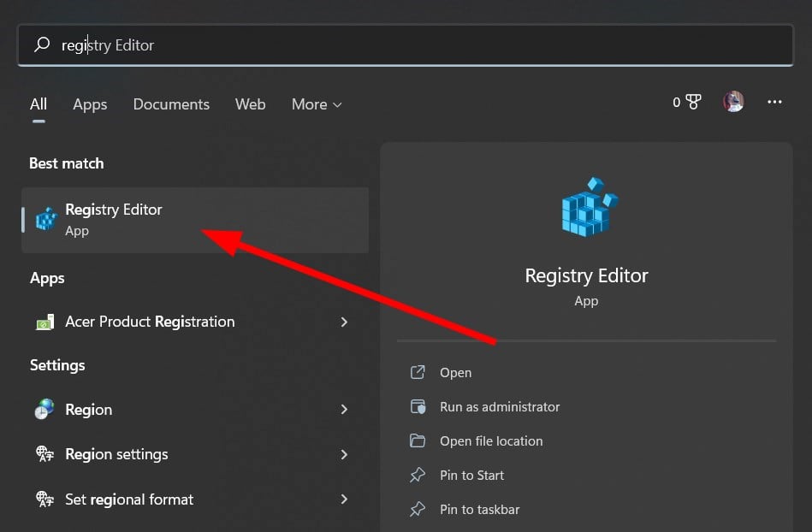Click the search magnifier icon

pyautogui.click(x=42, y=44)
